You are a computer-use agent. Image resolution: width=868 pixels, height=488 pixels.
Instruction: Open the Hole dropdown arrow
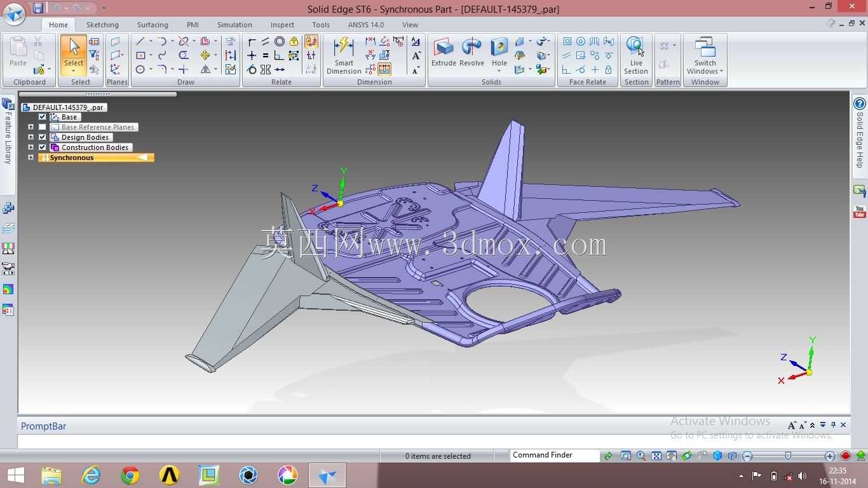[x=499, y=71]
